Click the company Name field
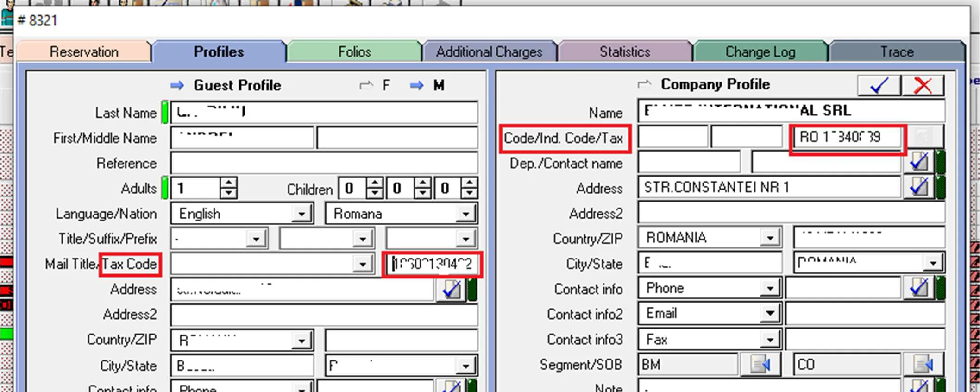 pos(791,111)
